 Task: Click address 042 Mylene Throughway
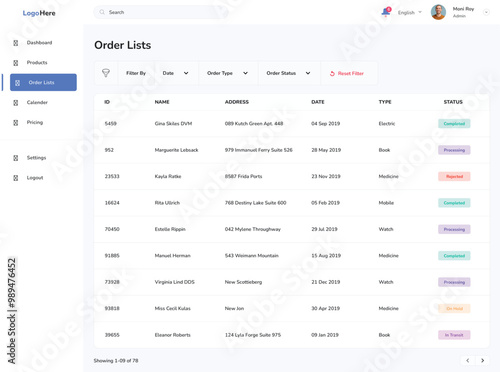[x=253, y=229]
